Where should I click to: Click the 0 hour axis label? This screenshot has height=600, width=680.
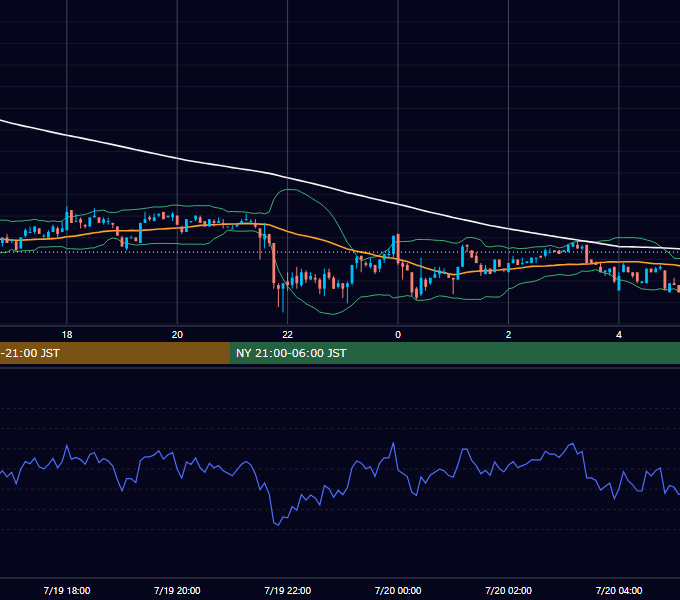398,335
